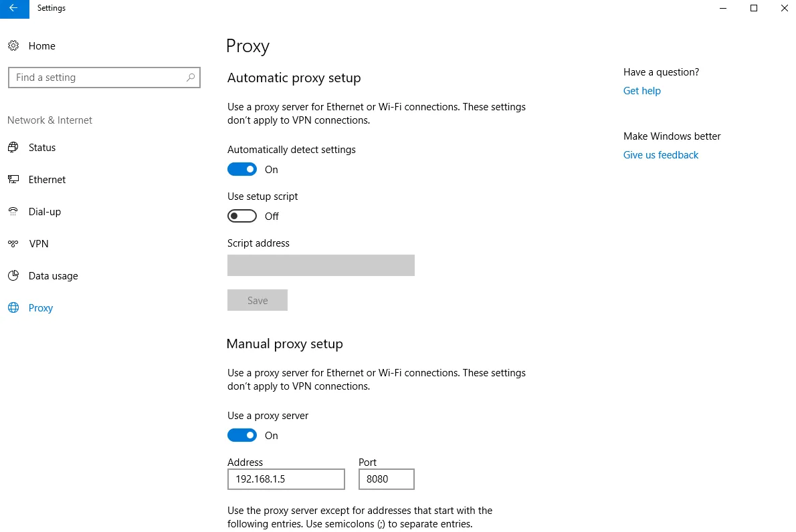
Task: Click the back arrow in title bar
Action: click(x=14, y=9)
